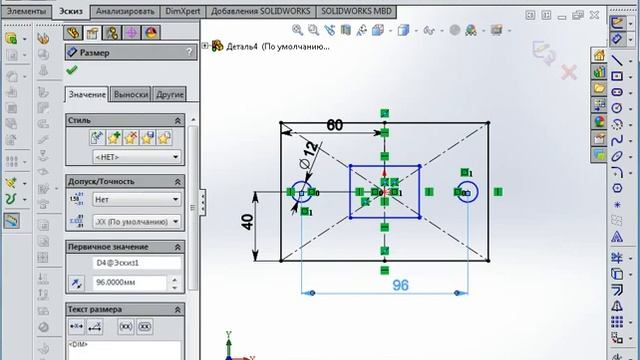This screenshot has width=640, height=360.
Task: Open the SOLIDWORKS MBD tab
Action: point(356,11)
